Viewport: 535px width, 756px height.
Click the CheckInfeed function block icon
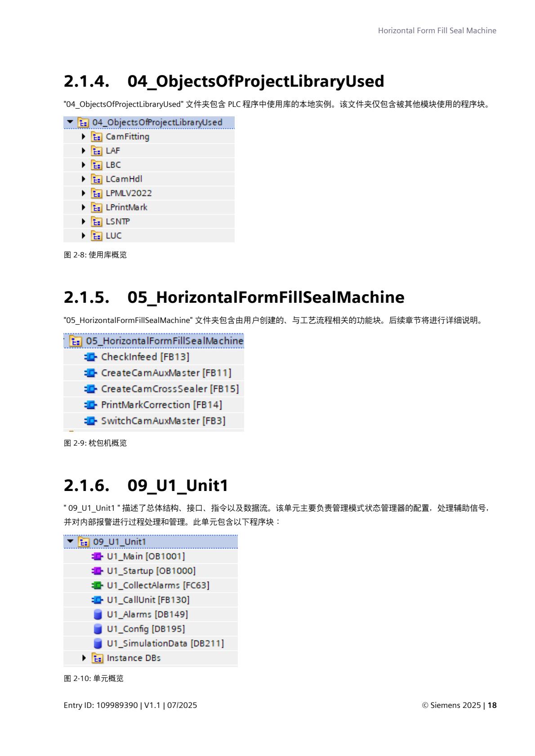[90, 357]
